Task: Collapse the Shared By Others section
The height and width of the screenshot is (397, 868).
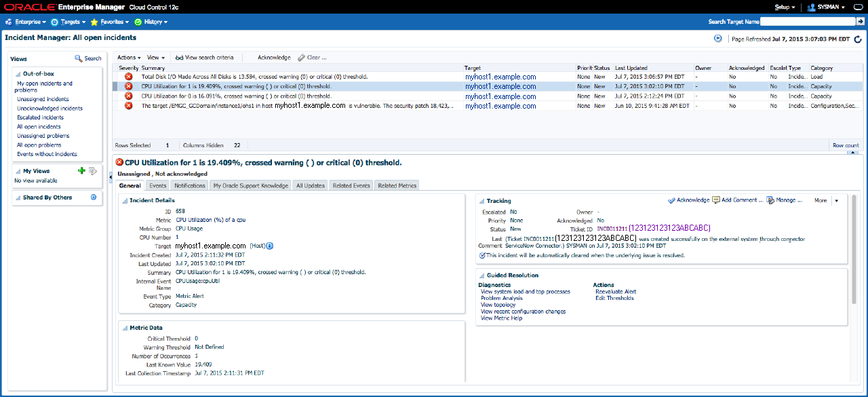Action: [18, 197]
